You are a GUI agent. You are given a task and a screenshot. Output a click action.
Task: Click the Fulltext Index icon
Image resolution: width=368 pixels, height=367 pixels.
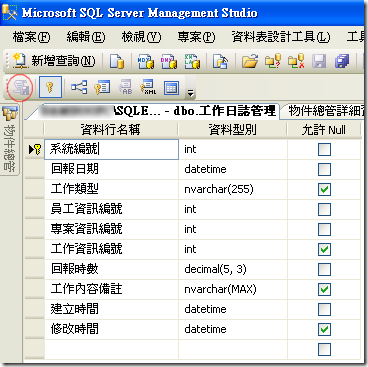tap(125, 88)
